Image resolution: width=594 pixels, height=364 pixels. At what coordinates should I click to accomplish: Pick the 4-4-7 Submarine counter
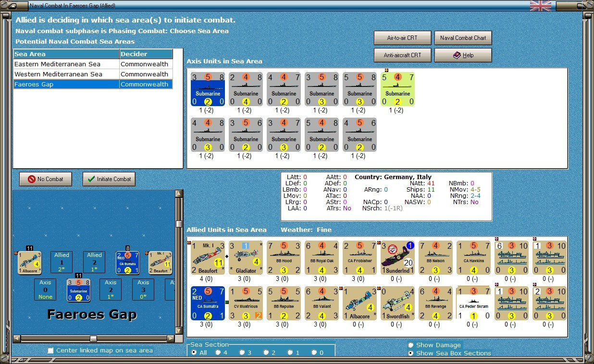[x=284, y=89]
